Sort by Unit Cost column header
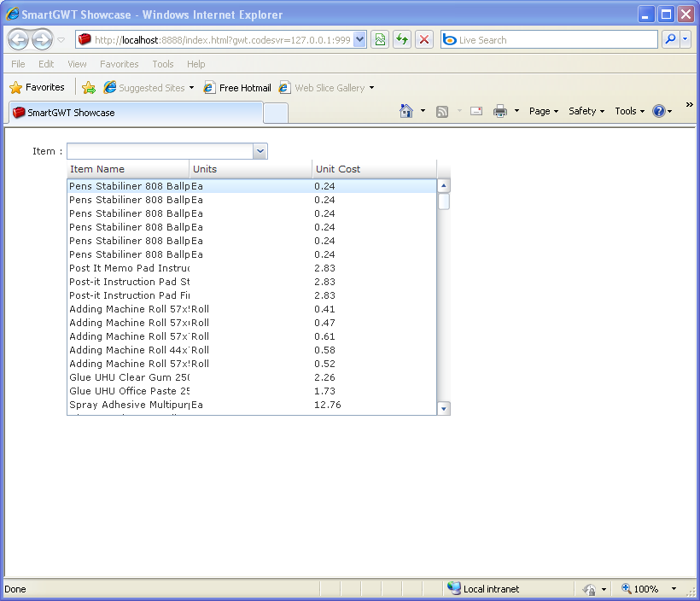700x601 pixels. tap(374, 169)
